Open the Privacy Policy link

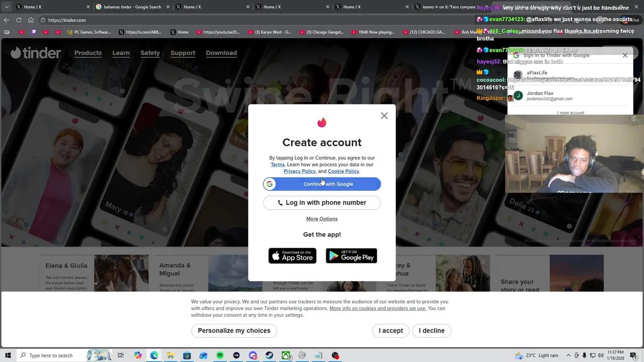click(x=299, y=171)
